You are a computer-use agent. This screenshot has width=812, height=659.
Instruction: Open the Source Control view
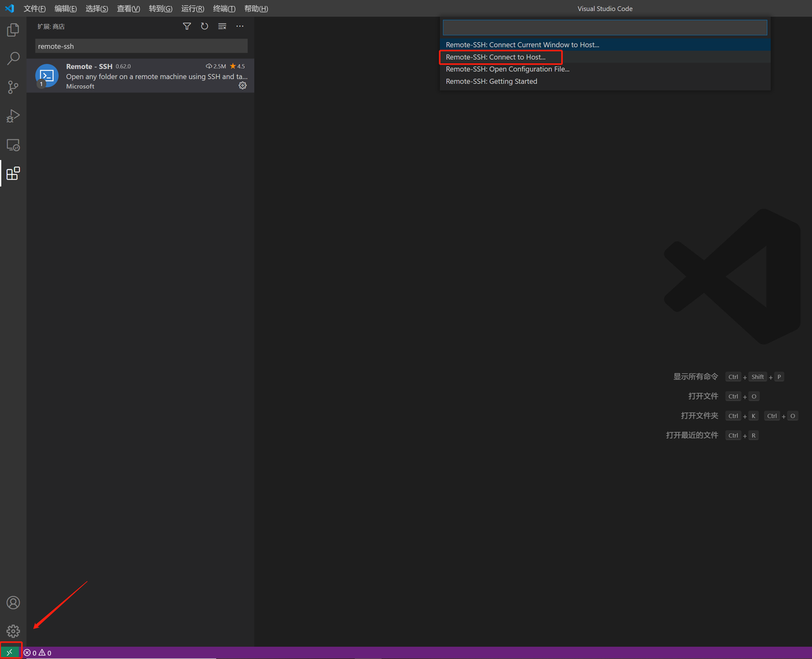13,87
